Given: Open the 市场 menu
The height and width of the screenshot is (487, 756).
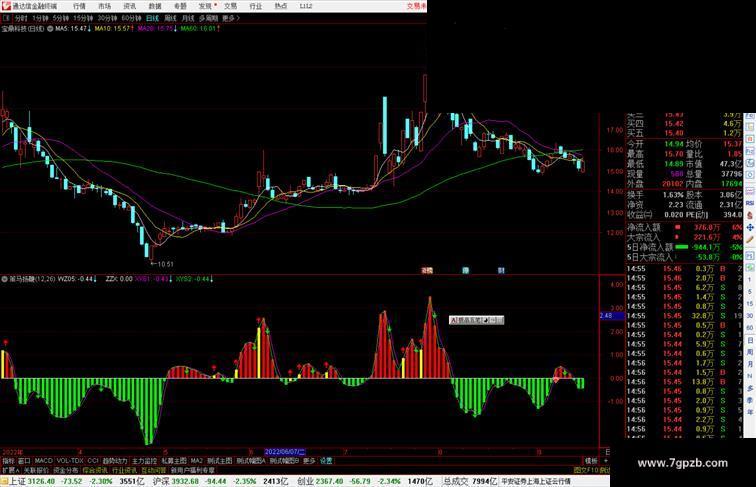Looking at the screenshot, I should (x=104, y=6).
